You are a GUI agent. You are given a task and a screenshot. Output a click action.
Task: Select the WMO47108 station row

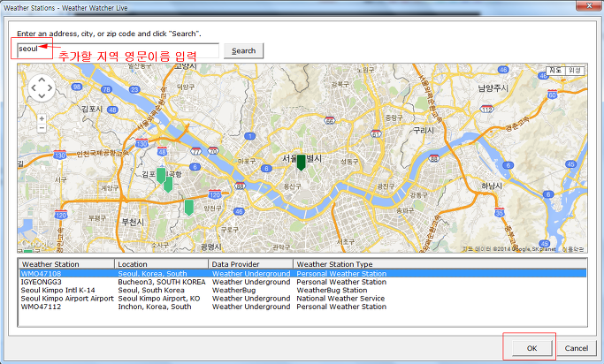(x=302, y=274)
